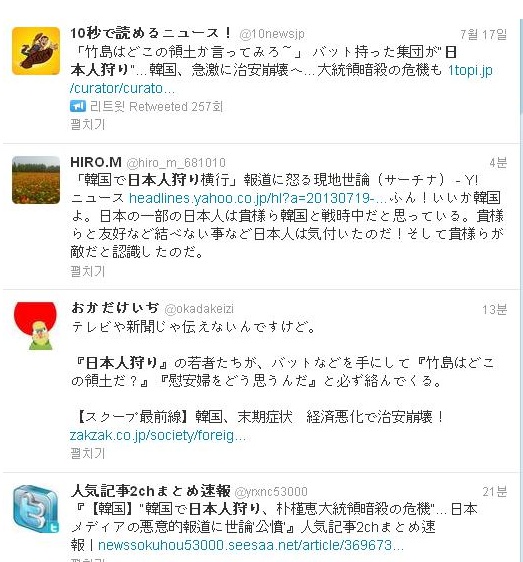Click the @hiro_m_681010 handle

click(x=176, y=163)
